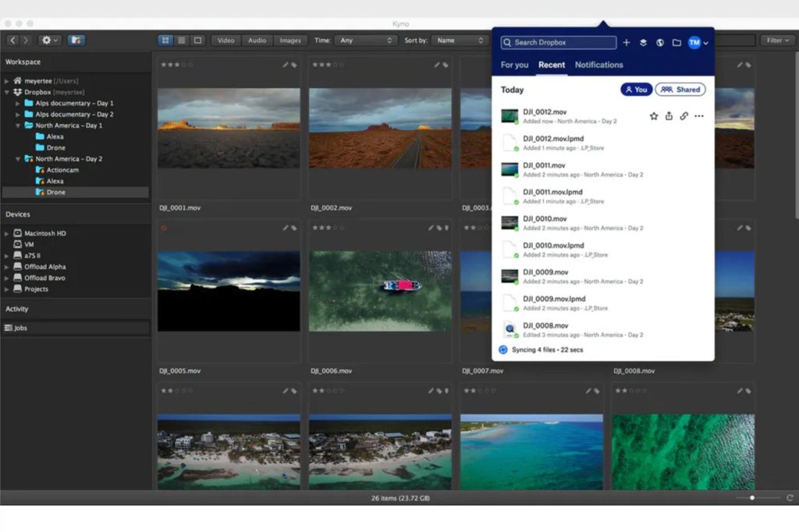The height and width of the screenshot is (532, 799).
Task: Open the gear settings menu
Action: [x=49, y=41]
